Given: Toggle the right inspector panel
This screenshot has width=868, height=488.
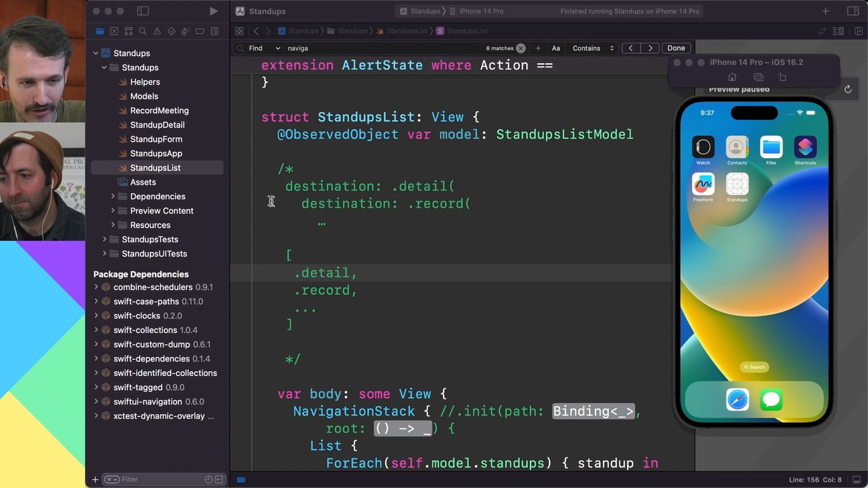Looking at the screenshot, I should click(x=853, y=11).
